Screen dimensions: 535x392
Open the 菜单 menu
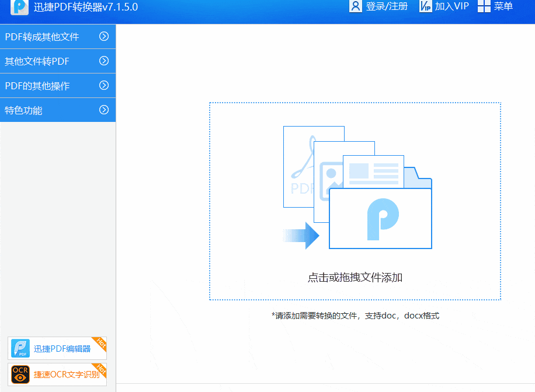point(503,6)
